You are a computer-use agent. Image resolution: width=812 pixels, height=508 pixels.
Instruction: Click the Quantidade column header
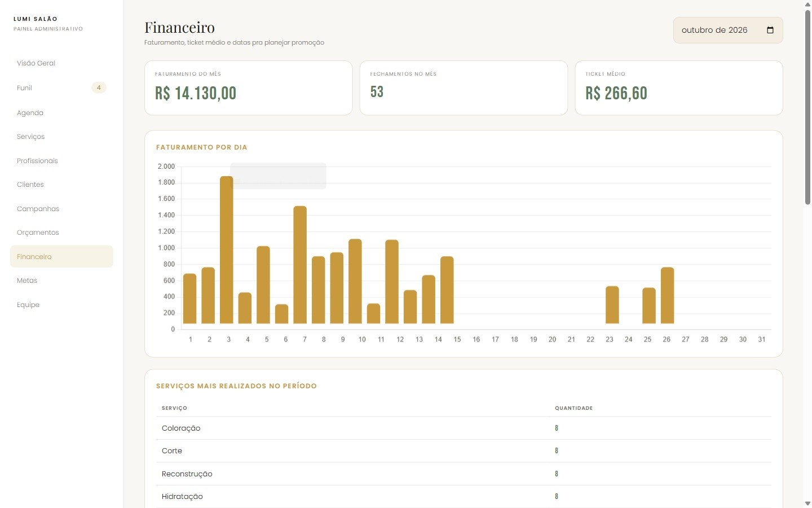coord(574,408)
